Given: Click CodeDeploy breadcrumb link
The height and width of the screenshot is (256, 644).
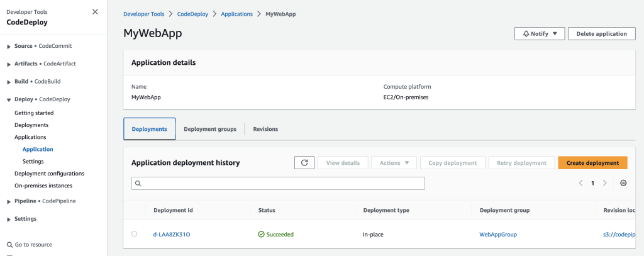Looking at the screenshot, I should point(192,14).
